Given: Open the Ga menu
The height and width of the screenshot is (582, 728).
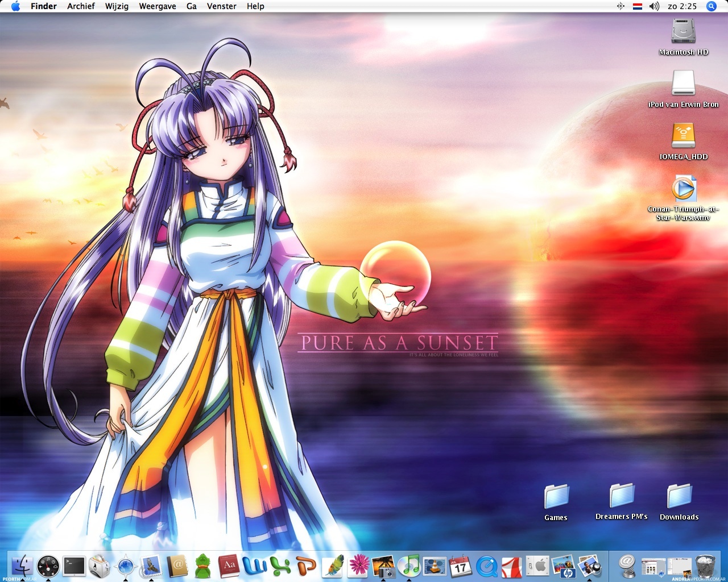Looking at the screenshot, I should tap(192, 6).
